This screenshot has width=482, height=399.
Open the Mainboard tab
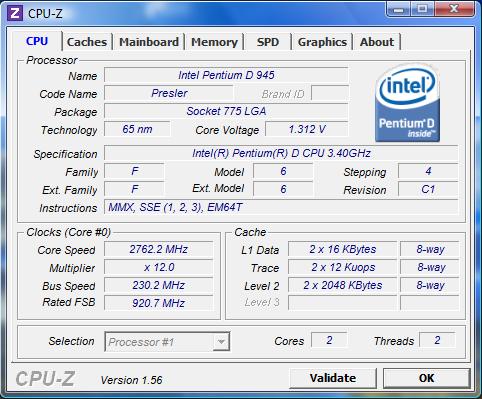[149, 42]
